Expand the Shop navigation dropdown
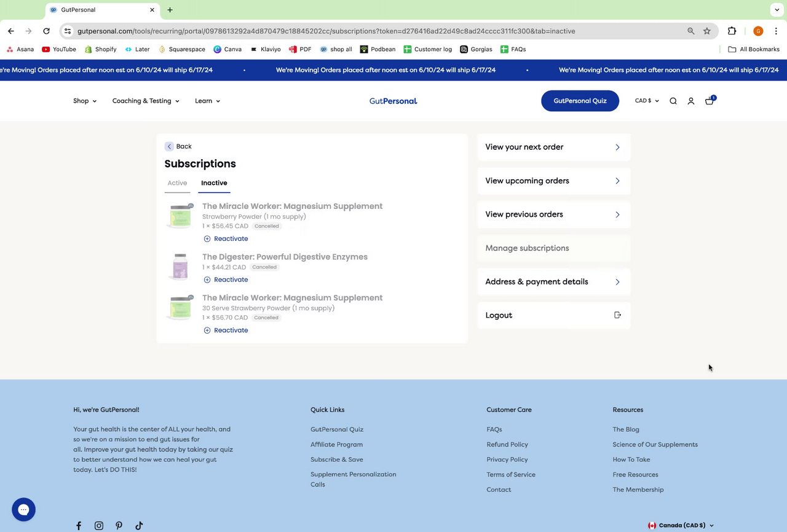This screenshot has width=787, height=532. [85, 101]
